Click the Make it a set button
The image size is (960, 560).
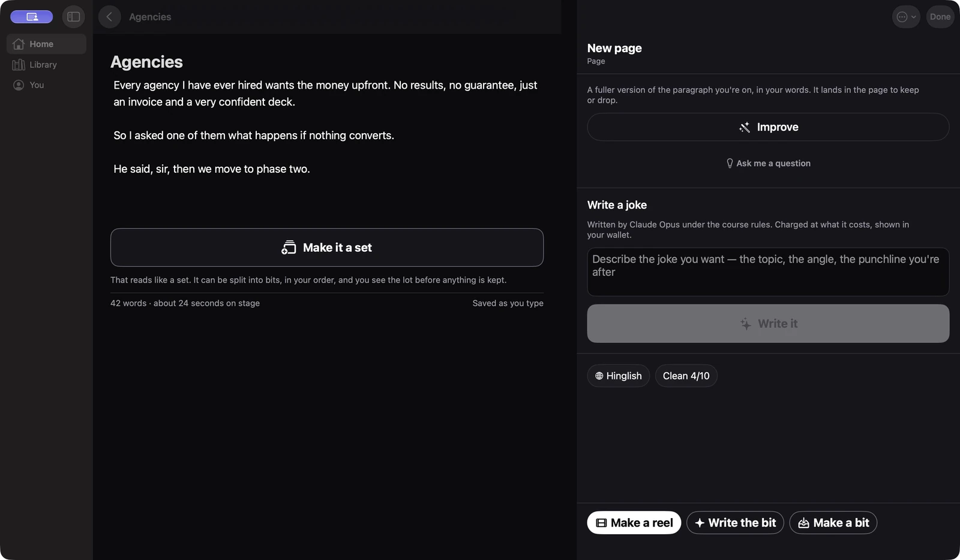coord(327,248)
